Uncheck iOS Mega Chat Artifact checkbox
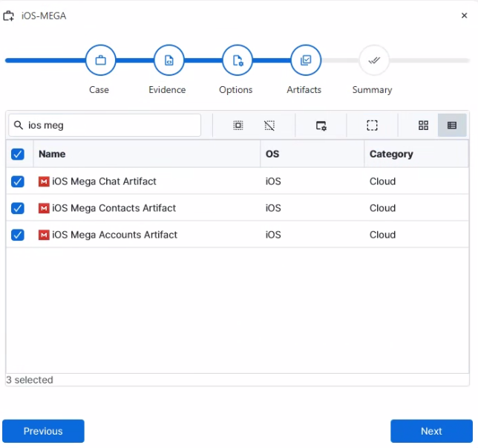 pos(18,181)
